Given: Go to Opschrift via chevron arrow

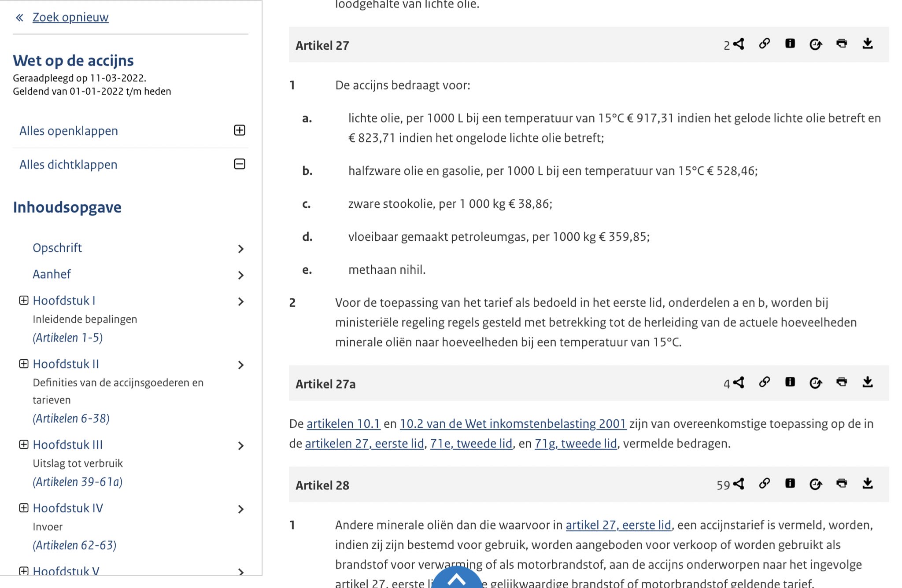Looking at the screenshot, I should (240, 249).
